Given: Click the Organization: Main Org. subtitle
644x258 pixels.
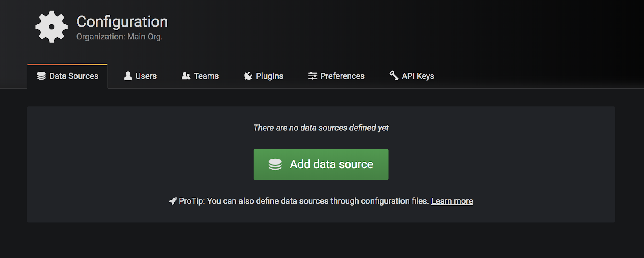Looking at the screenshot, I should [x=120, y=37].
